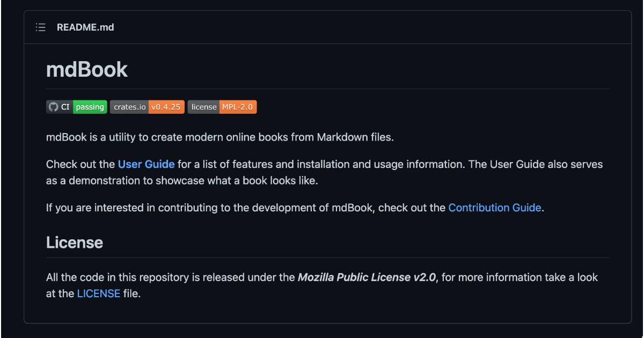The width and height of the screenshot is (644, 338).
Task: Click the CI text on the build badge
Action: point(65,107)
